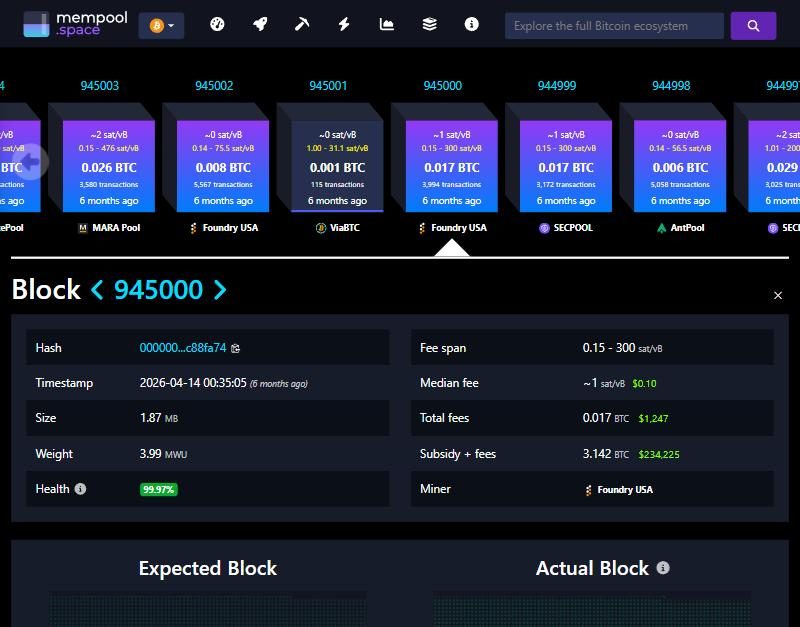Focus the Explore the full Bitcoin ecosystem search
Image resolution: width=800 pixels, height=627 pixels.
coord(614,26)
